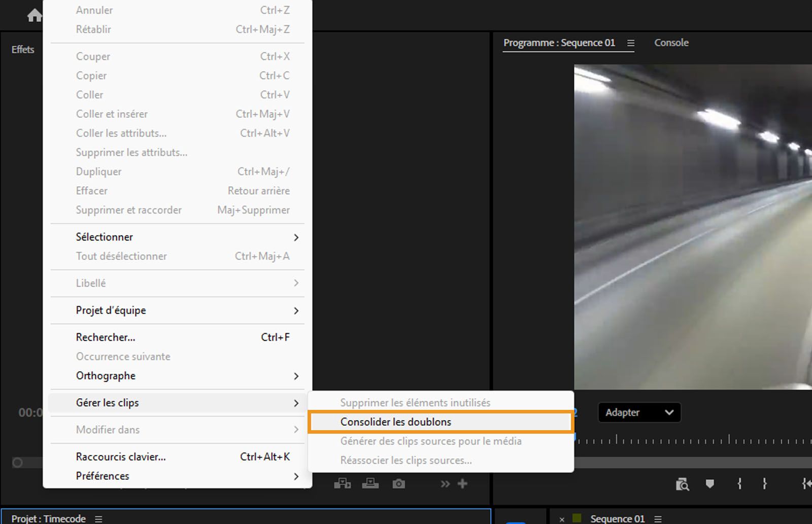
Task: Expand the Modifier dans submenu
Action: pos(178,430)
